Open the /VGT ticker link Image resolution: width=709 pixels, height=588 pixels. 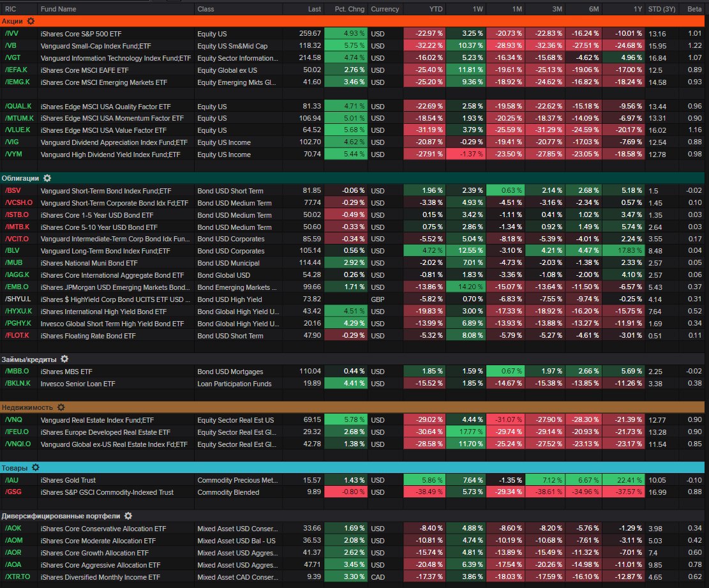[13, 58]
